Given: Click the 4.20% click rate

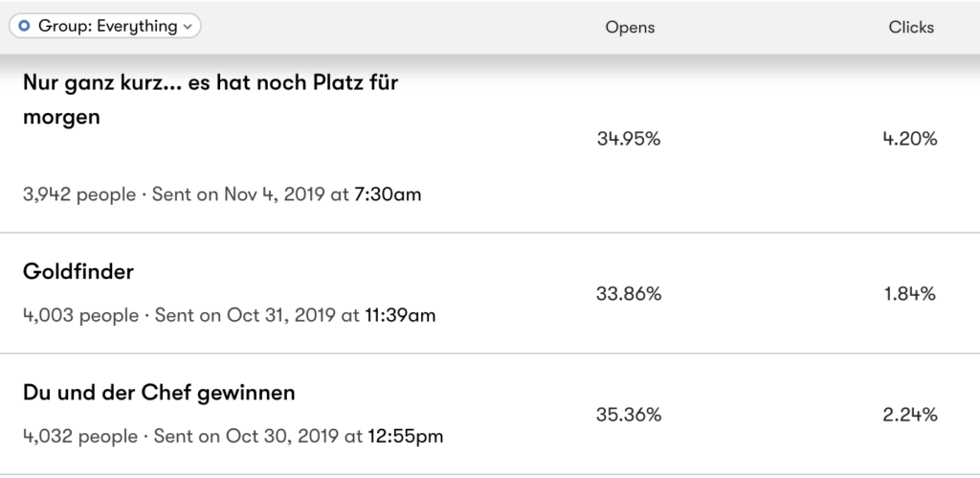Looking at the screenshot, I should click(909, 139).
